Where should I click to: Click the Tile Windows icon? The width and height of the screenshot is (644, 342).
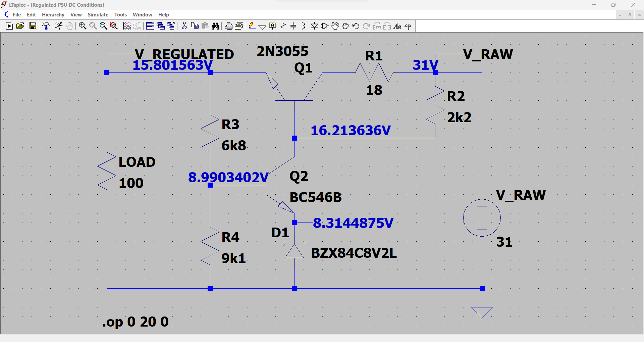pos(150,26)
